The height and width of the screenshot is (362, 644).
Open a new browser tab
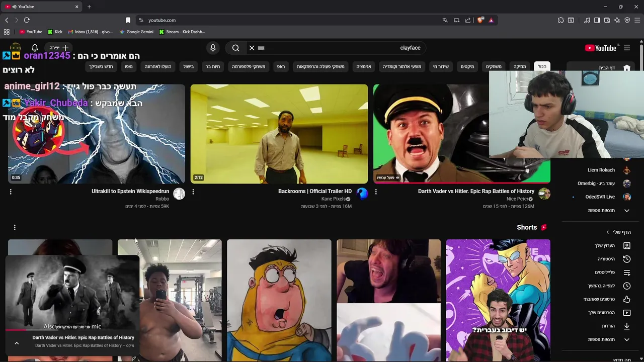click(89, 7)
